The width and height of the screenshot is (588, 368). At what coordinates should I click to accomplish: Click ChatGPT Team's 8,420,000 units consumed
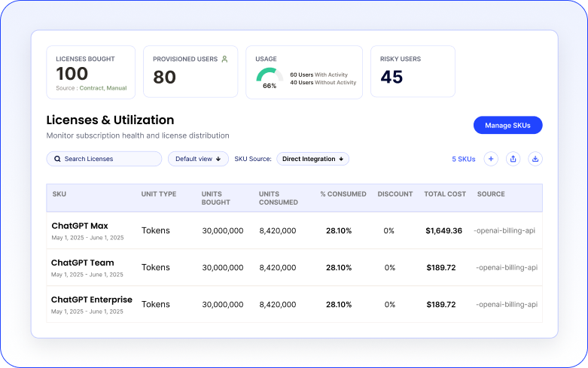pyautogui.click(x=278, y=268)
